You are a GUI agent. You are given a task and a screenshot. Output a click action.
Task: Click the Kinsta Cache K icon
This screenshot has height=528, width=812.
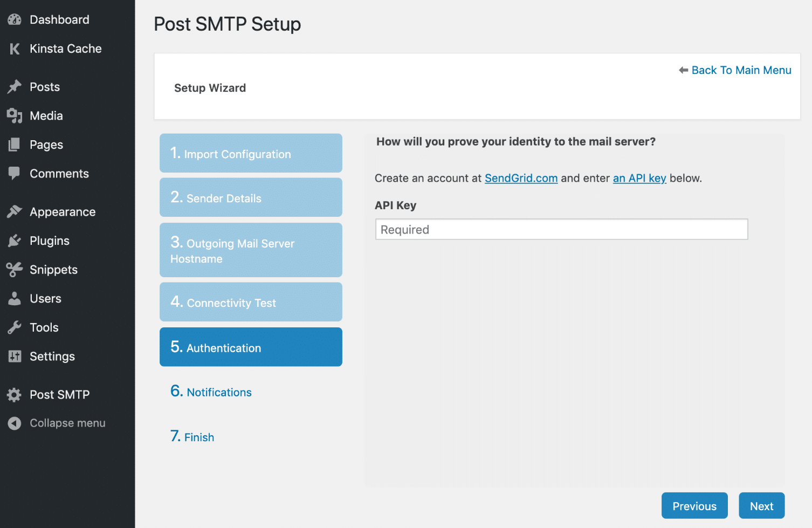(14, 49)
